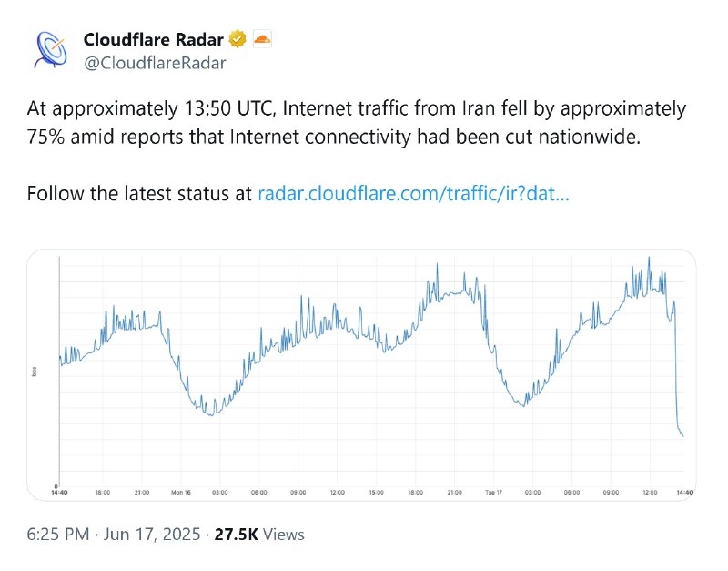Open the 27.5K Views count
Viewport: 728px width, 571px height.
coord(259,535)
